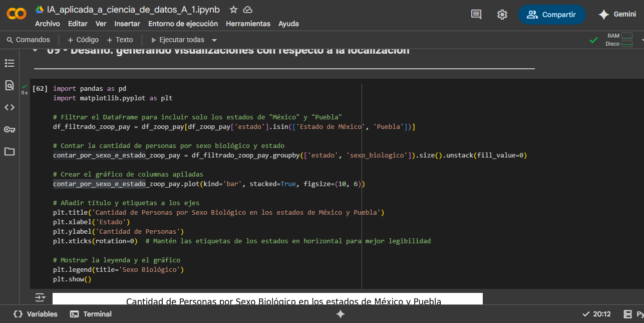Collapse the 09 Desafío section chevron
Screen dimensions: 644x323
click(x=35, y=50)
